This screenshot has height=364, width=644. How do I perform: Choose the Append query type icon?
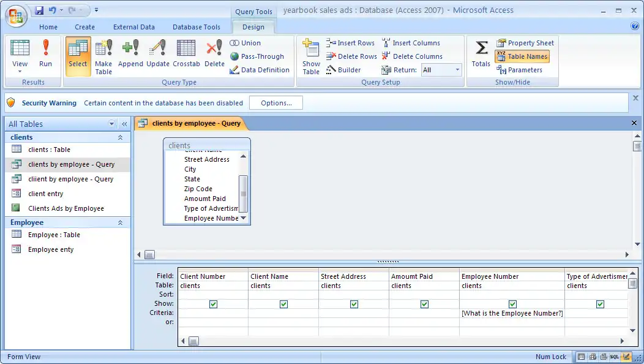(x=130, y=54)
